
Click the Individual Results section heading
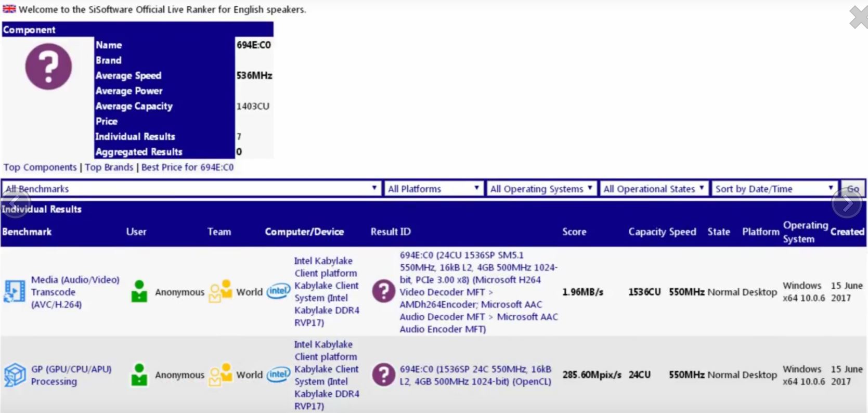pyautogui.click(x=42, y=210)
